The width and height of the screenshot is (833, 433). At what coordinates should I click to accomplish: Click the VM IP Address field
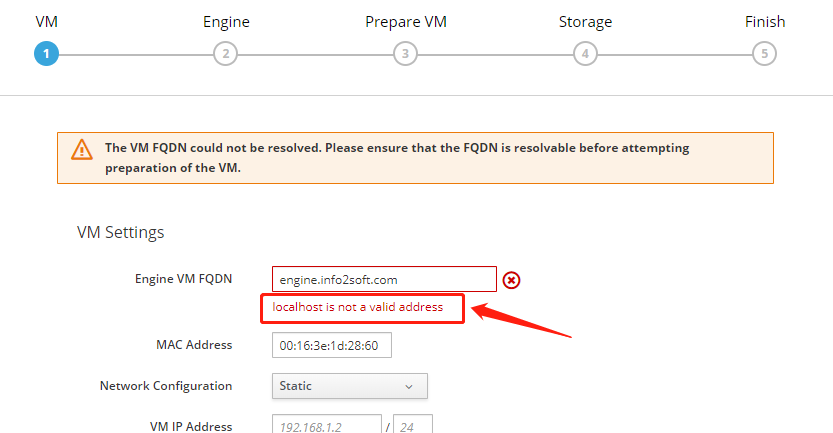(326, 424)
